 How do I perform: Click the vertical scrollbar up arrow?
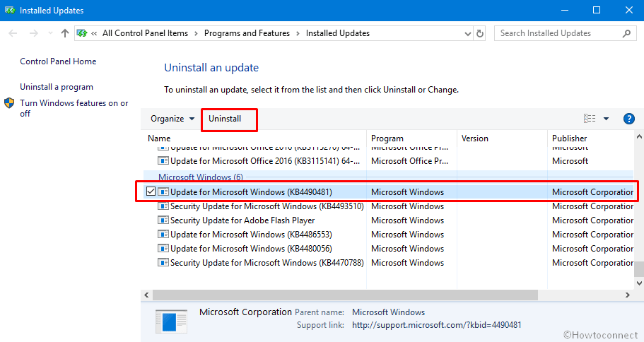pyautogui.click(x=639, y=136)
